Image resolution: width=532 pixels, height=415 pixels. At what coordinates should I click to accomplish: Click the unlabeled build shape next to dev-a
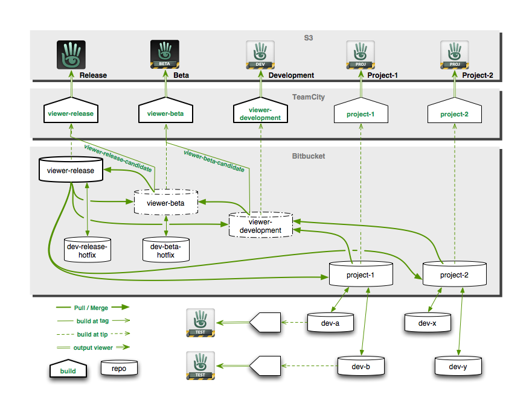pos(265,322)
